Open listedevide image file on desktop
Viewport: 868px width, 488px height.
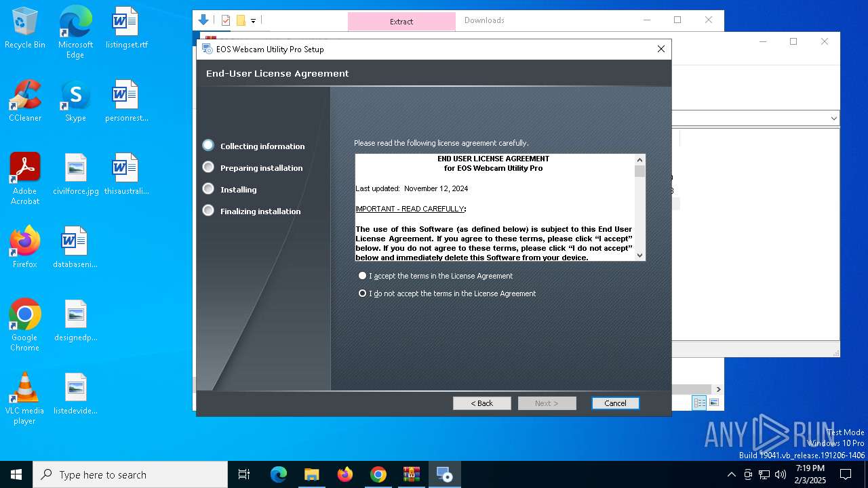click(x=75, y=394)
